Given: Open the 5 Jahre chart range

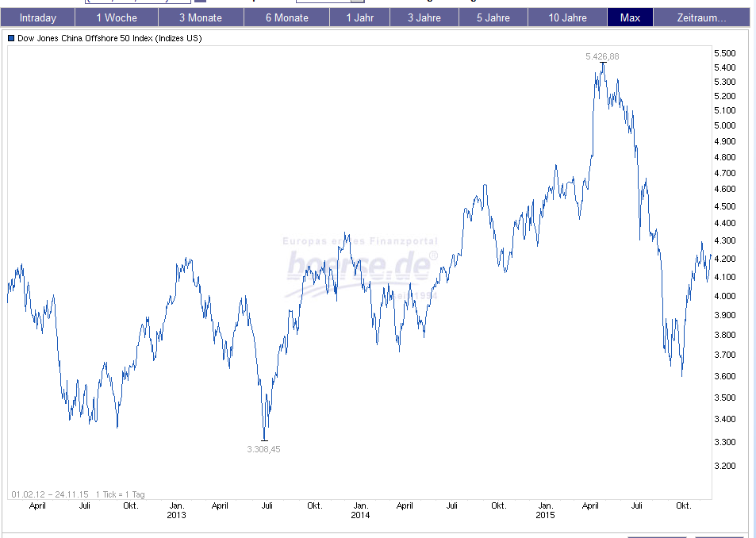Looking at the screenshot, I should pyautogui.click(x=493, y=17).
